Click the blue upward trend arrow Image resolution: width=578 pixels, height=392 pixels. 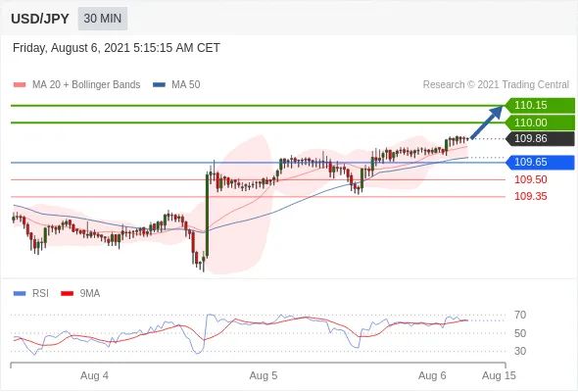click(487, 122)
